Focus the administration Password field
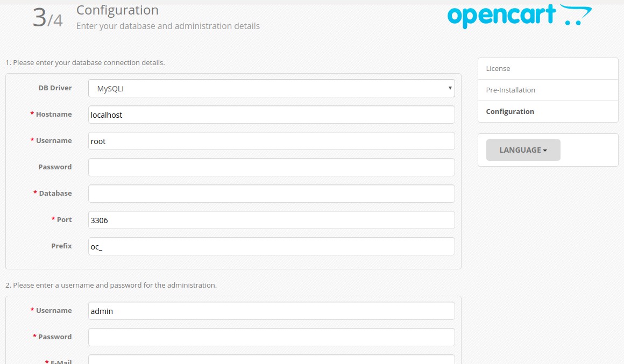This screenshot has width=624, height=364. [271, 337]
